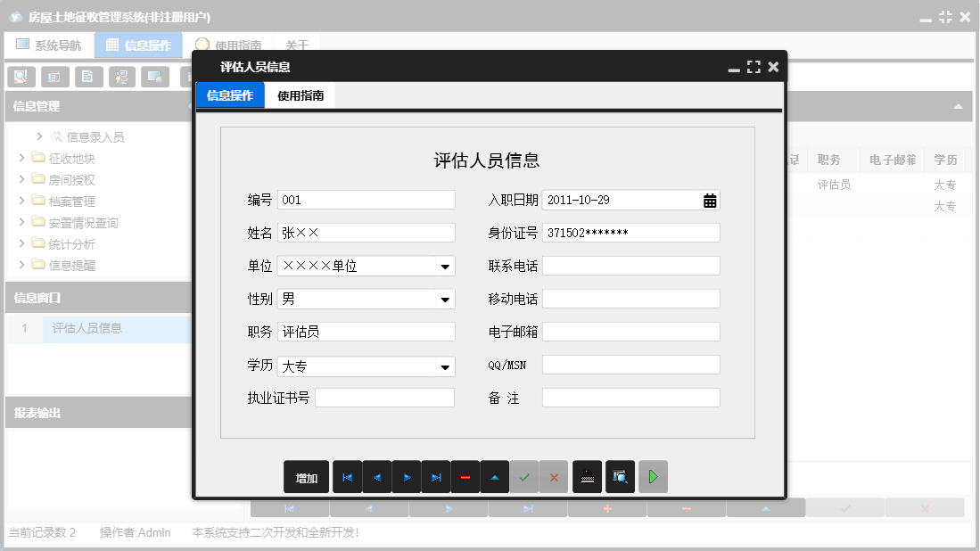The image size is (980, 551).
Task: Jump to the first record
Action: click(x=347, y=476)
